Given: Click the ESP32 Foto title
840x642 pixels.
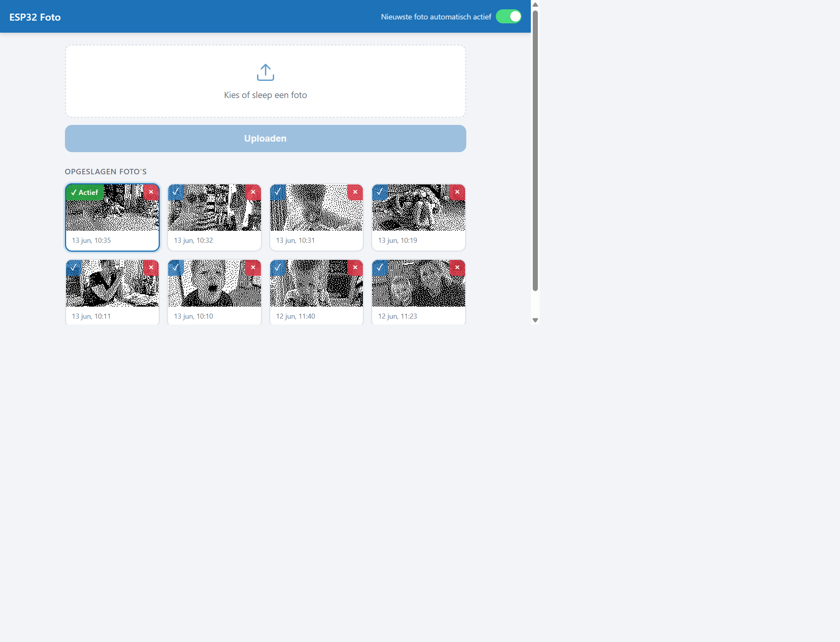Looking at the screenshot, I should click(35, 17).
